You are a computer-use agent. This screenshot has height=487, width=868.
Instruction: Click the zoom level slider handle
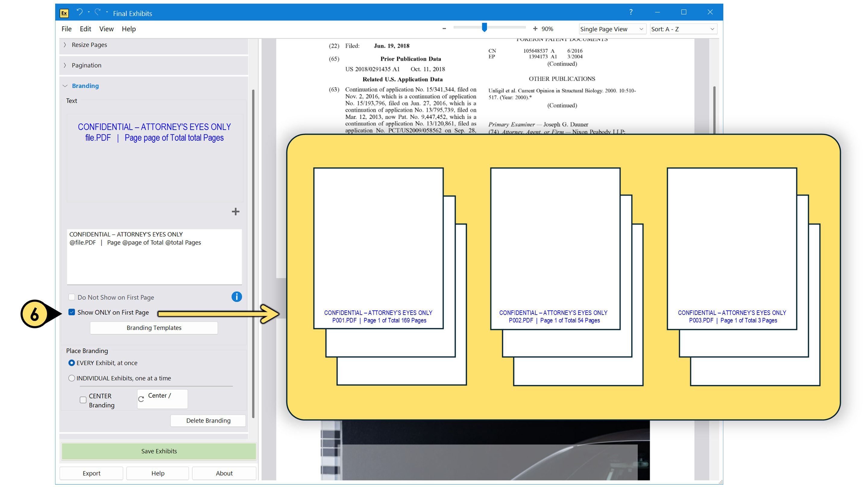484,27
